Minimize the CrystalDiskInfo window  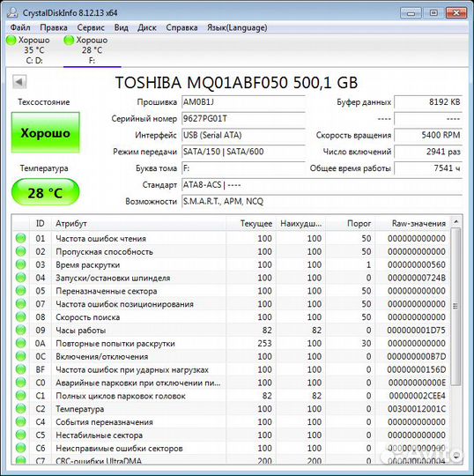click(411, 13)
